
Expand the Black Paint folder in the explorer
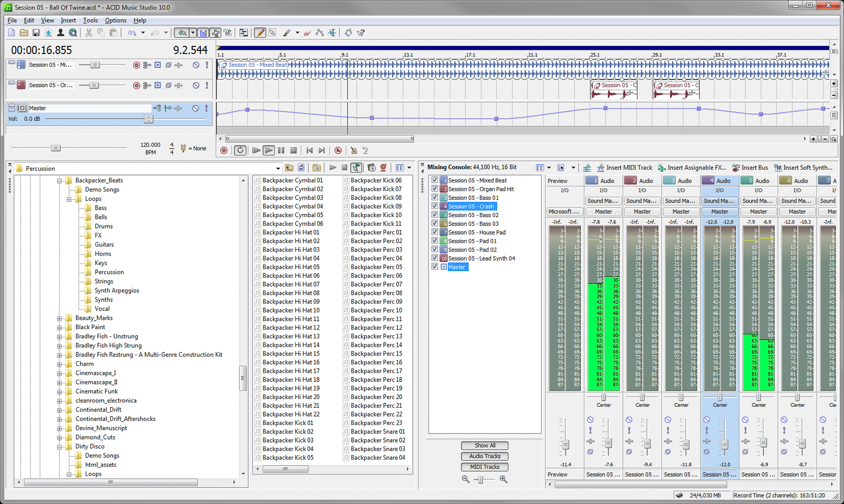(60, 327)
